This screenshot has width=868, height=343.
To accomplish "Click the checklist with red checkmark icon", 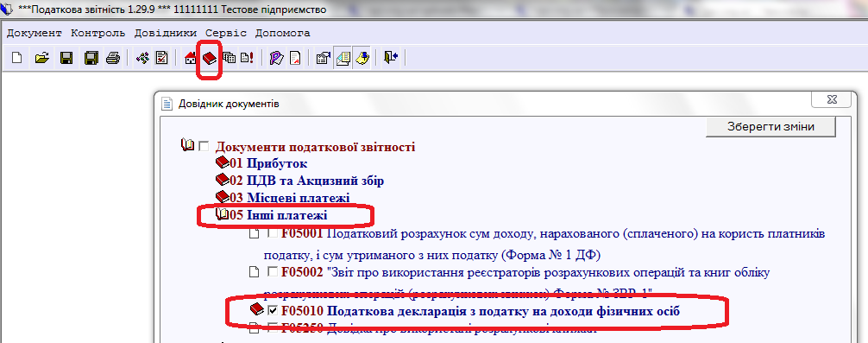I will 161,58.
